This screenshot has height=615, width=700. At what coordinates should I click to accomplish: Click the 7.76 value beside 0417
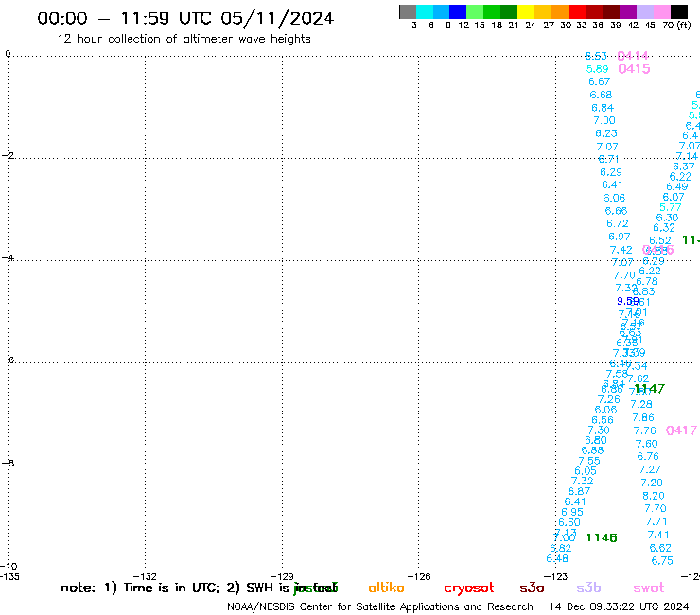[645, 430]
